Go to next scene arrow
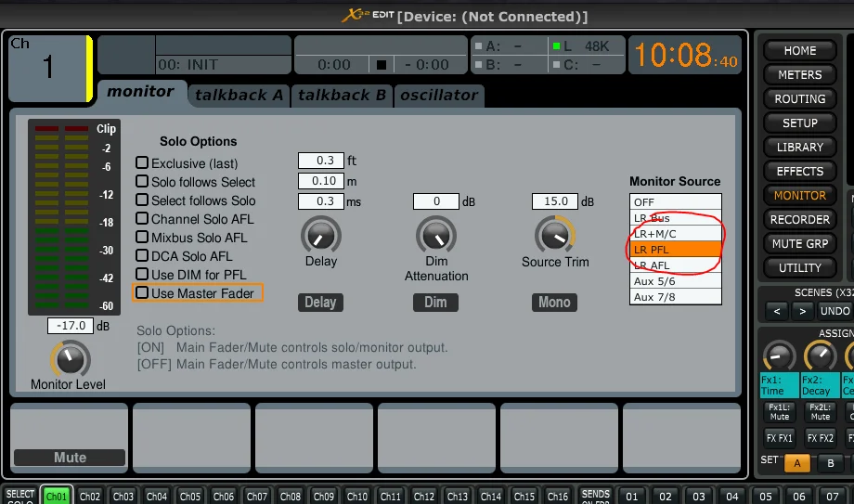854x504 pixels. pyautogui.click(x=802, y=311)
